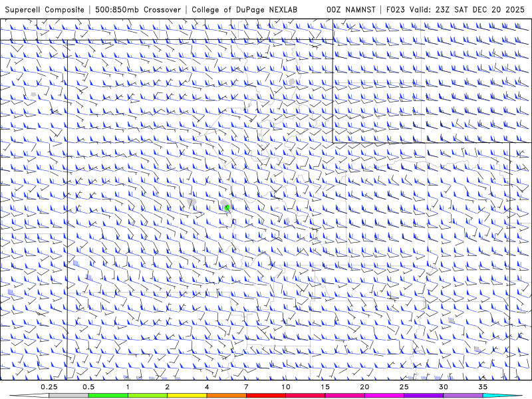This screenshot has height=399, width=532.
Task: Click the '15' colorbar label
Action: coord(325,387)
